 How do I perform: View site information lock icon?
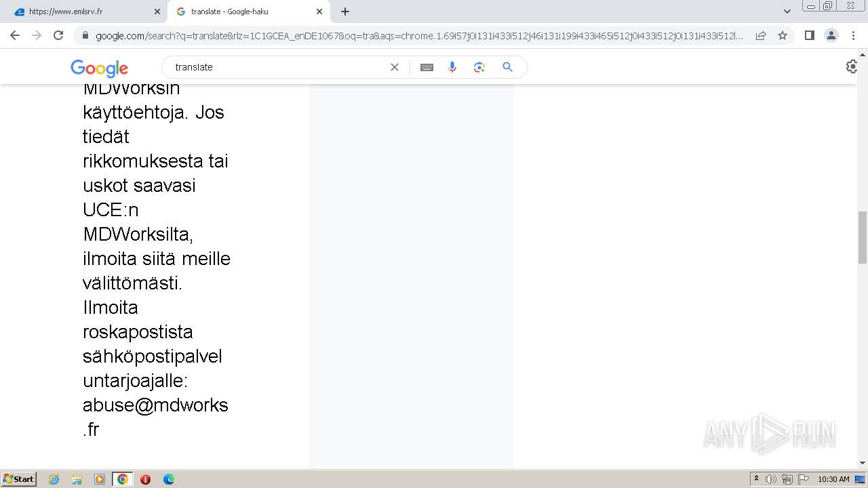click(x=85, y=36)
